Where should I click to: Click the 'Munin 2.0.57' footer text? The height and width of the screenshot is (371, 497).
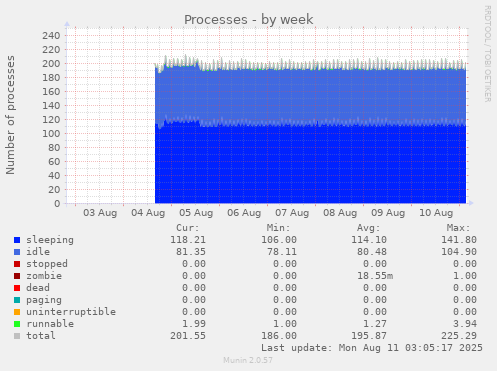tap(248, 360)
